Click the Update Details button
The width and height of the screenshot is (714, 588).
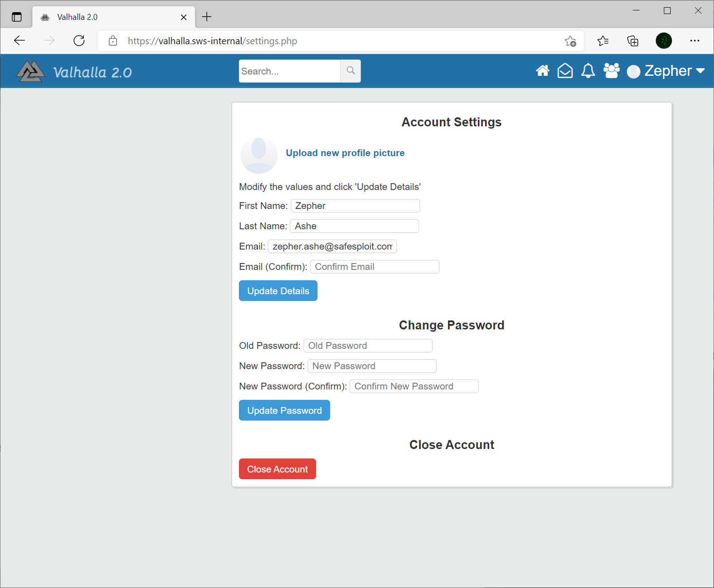(x=278, y=291)
